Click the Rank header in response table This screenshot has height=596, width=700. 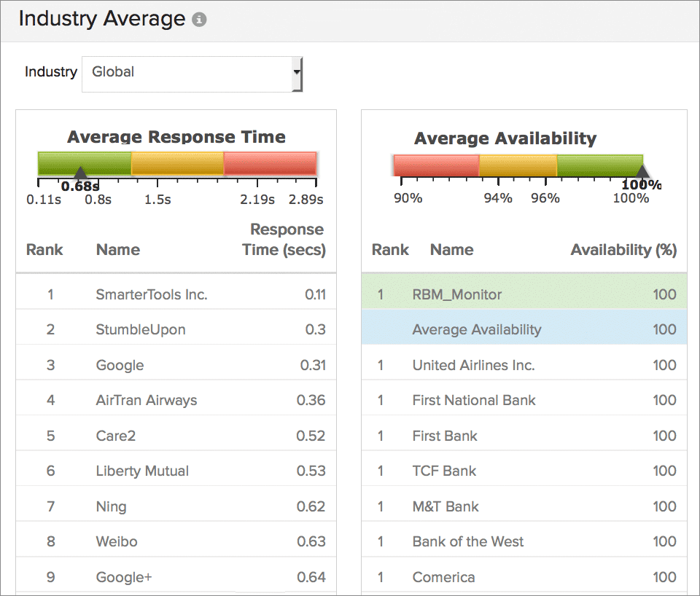coord(44,250)
